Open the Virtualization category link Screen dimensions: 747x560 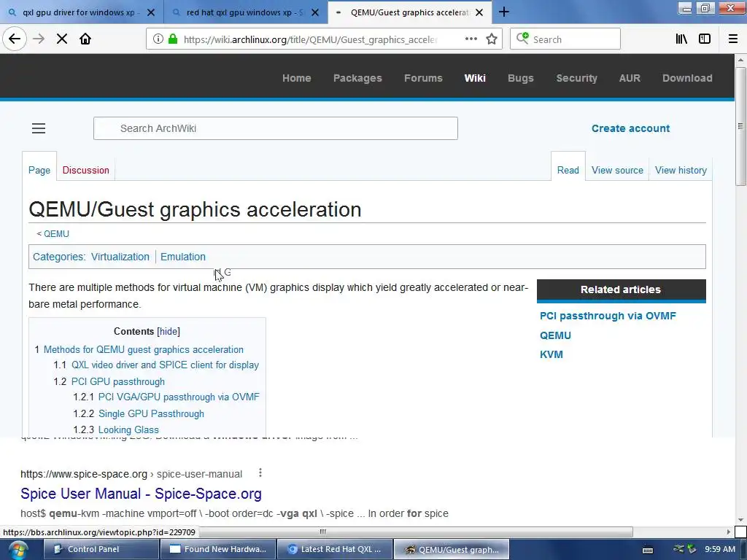[120, 257]
